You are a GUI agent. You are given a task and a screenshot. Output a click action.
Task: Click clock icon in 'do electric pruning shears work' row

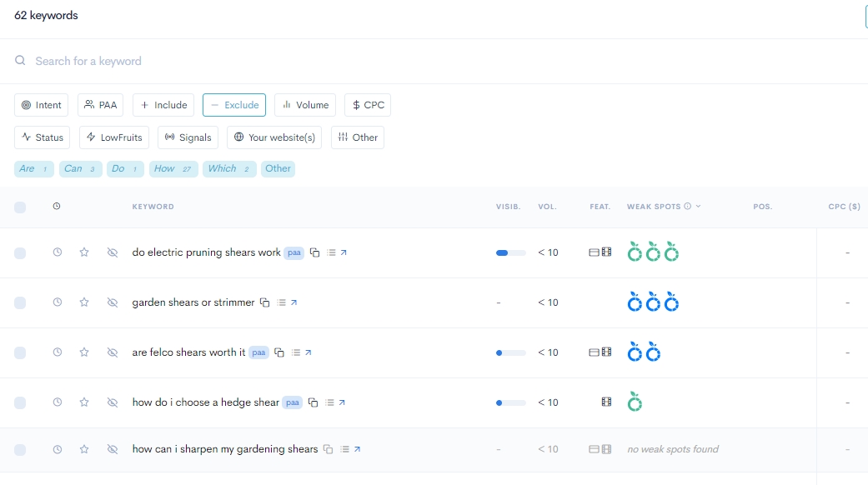pos(57,252)
